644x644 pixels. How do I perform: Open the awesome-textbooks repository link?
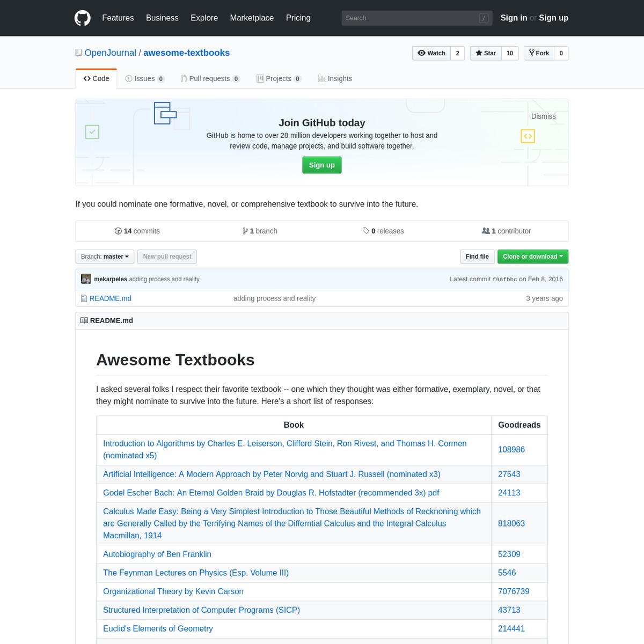[x=186, y=53]
